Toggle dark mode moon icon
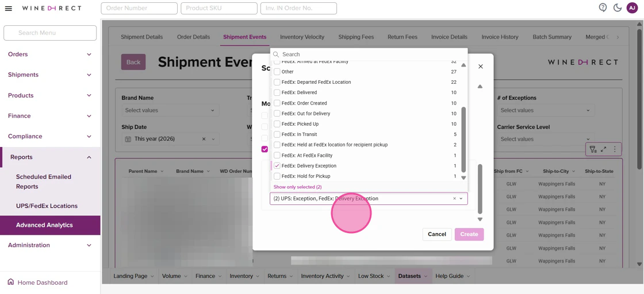 617,8
